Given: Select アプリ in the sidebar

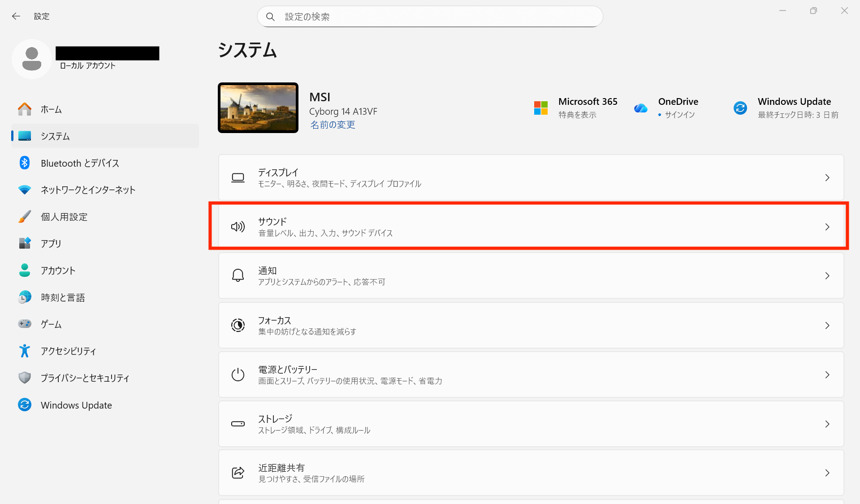Looking at the screenshot, I should point(51,244).
